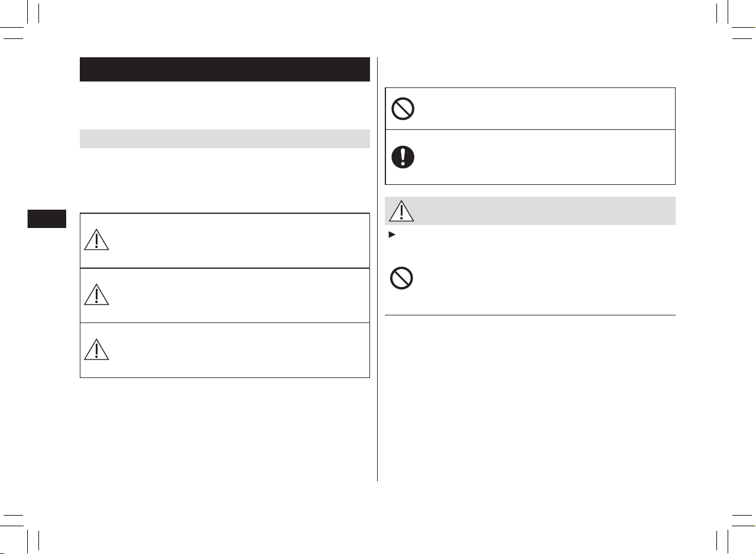Select the middle warning triangle in left table
This screenshot has width=756, height=554.
click(x=96, y=293)
